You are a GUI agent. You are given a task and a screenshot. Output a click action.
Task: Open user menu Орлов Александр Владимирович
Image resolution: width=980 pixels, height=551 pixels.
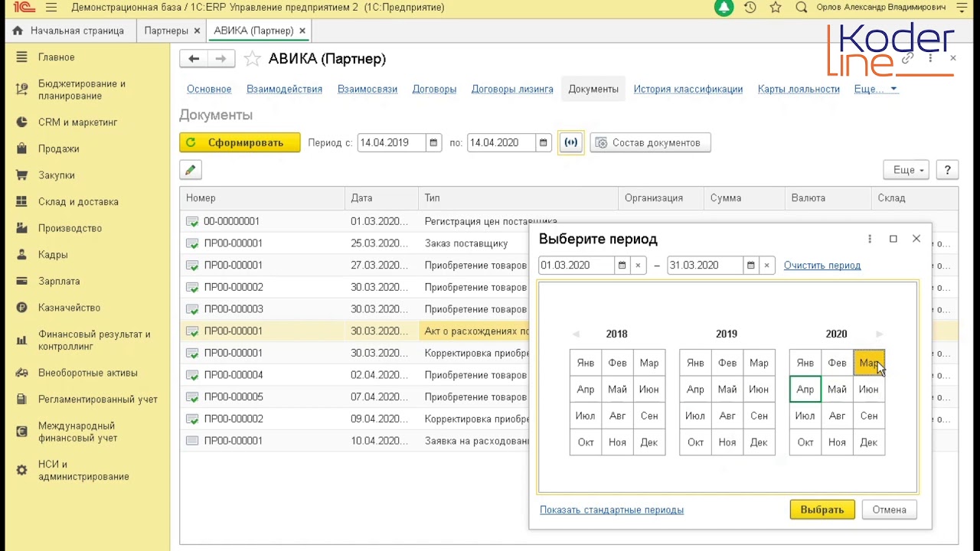[x=880, y=8]
